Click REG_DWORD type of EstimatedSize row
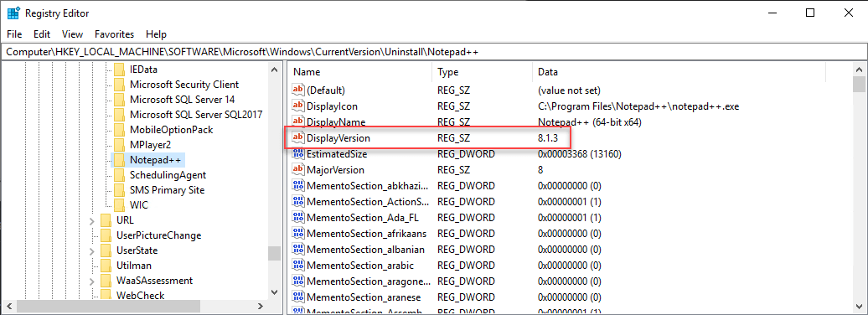The image size is (868, 315). coord(466,154)
